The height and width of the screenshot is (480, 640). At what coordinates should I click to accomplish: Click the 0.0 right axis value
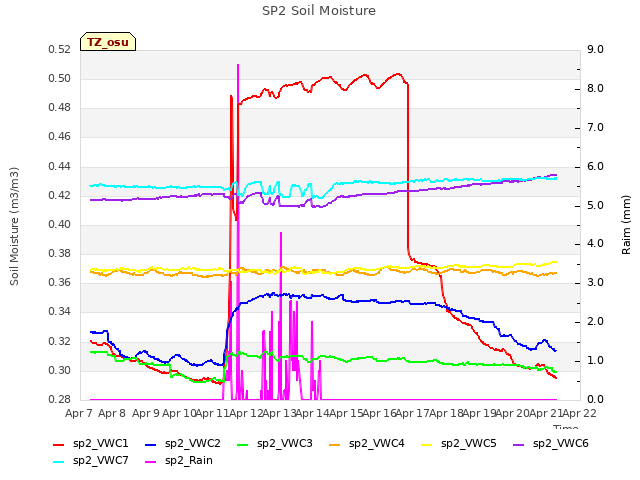click(595, 399)
